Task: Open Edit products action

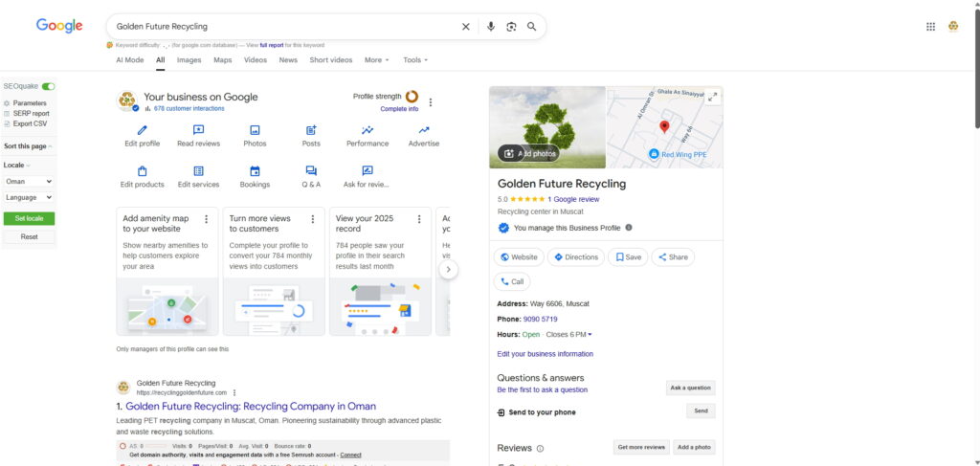Action: click(143, 177)
